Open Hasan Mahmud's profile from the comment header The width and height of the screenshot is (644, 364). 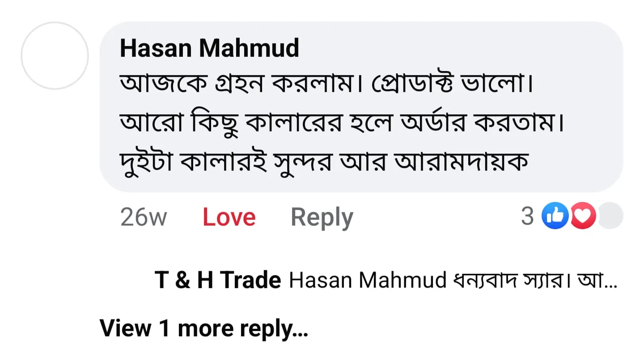(209, 48)
